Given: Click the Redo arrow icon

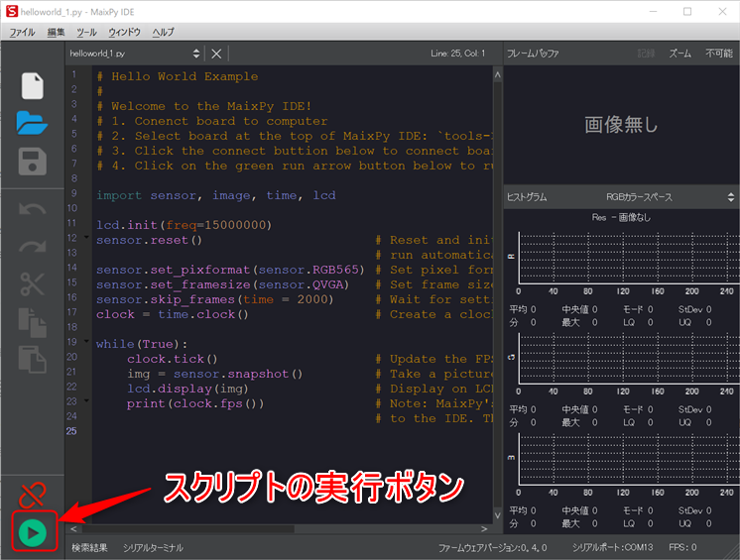Looking at the screenshot, I should click(32, 246).
